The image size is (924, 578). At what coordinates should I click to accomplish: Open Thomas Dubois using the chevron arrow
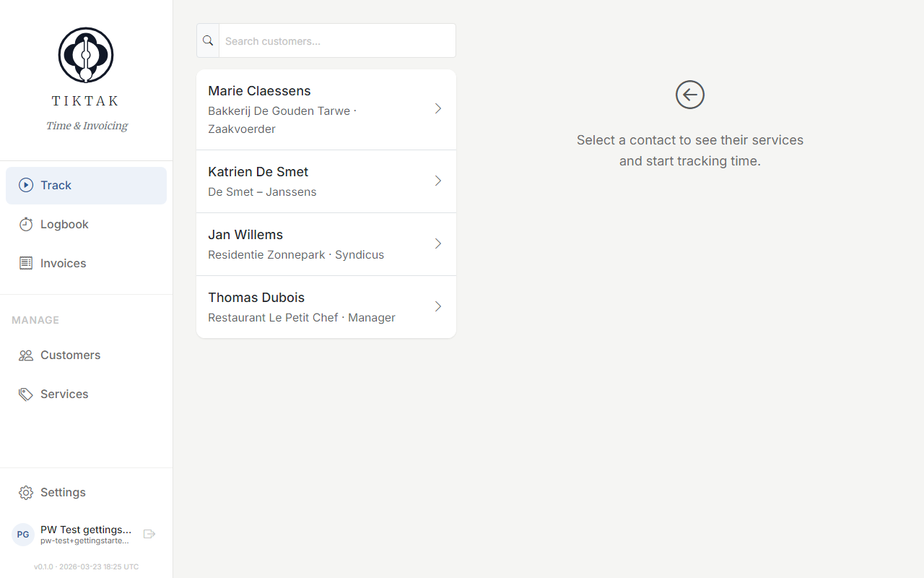(437, 306)
